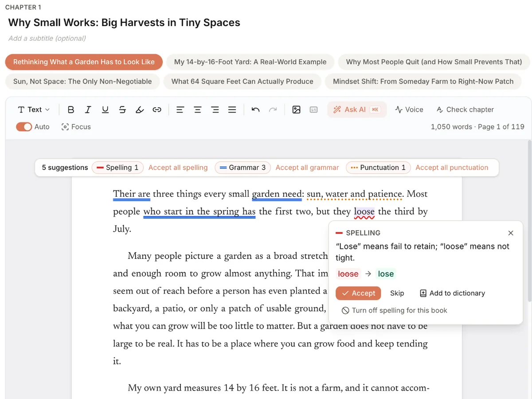The width and height of the screenshot is (532, 399).
Task: Toggle the Auto switch
Action: tap(24, 127)
